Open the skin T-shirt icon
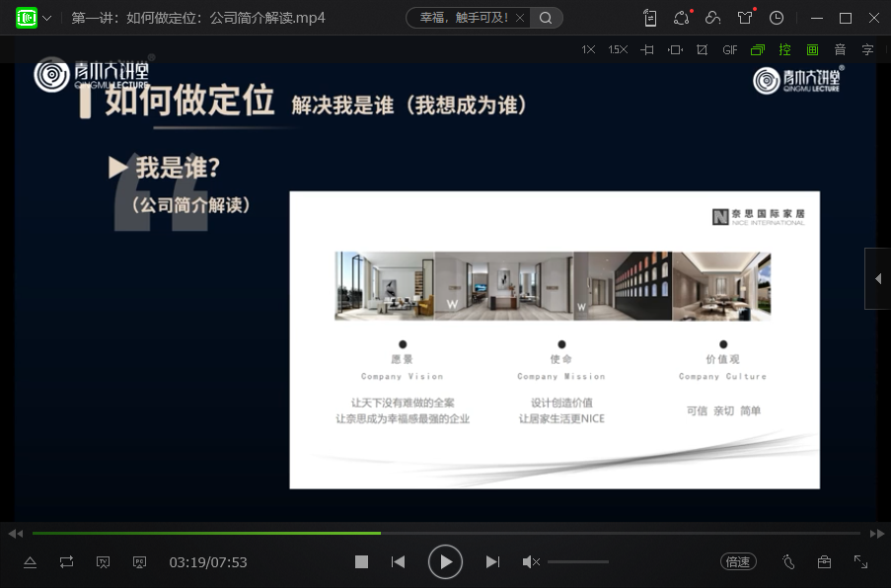The height and width of the screenshot is (588, 891). coord(745,18)
